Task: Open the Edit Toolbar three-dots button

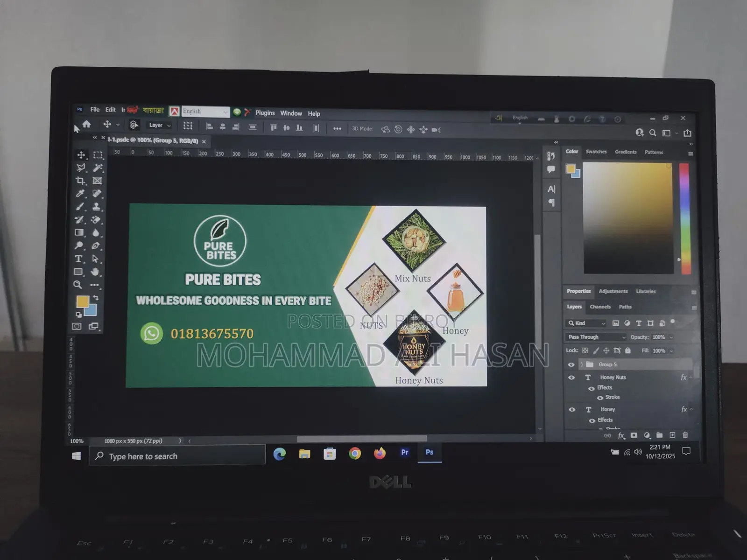Action: (x=95, y=285)
